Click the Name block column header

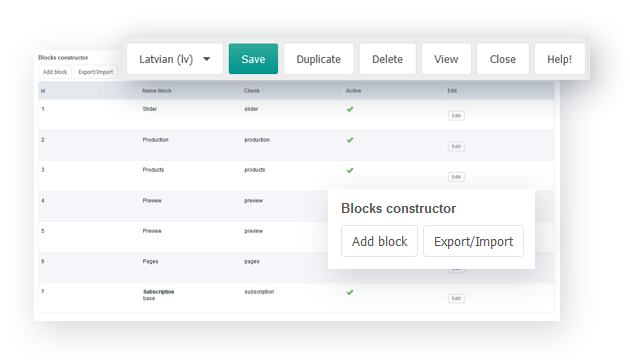157,91
